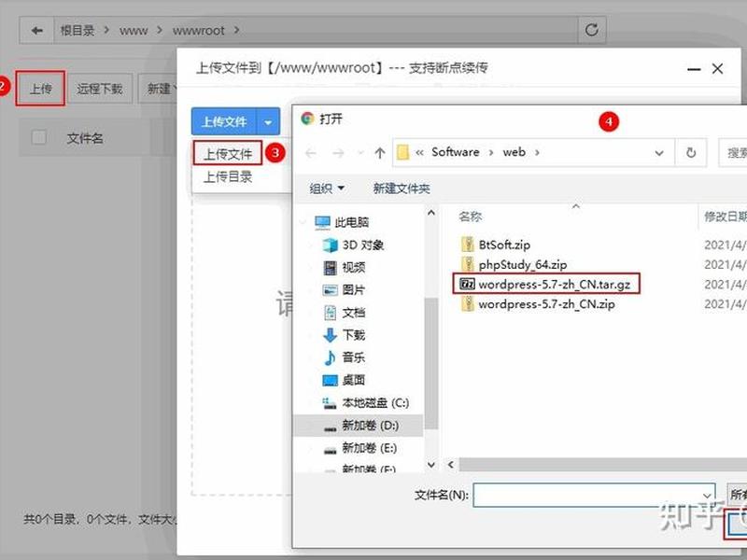
Task: Click the BtSoft.zip archive icon
Action: pyautogui.click(x=468, y=245)
